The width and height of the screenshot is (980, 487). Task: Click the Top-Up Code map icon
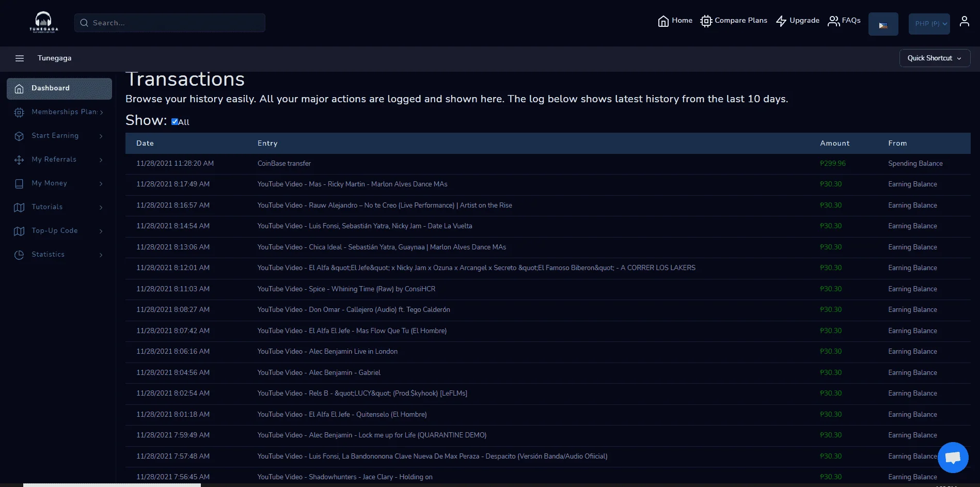click(19, 231)
